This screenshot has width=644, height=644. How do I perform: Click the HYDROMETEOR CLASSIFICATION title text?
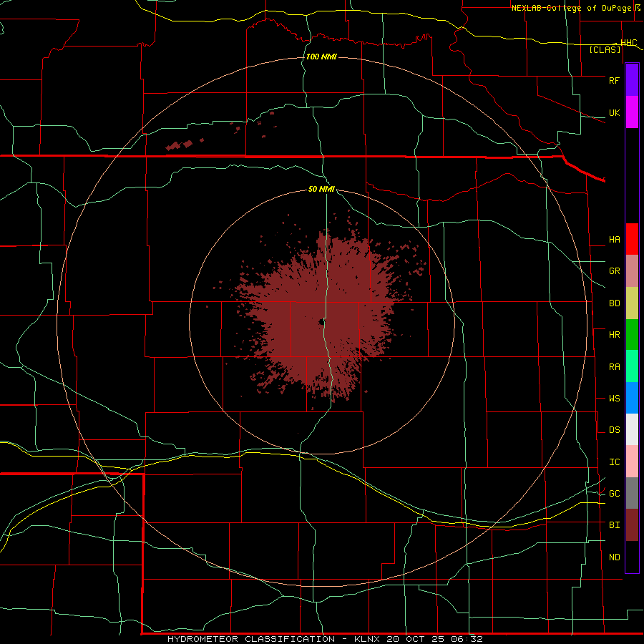point(251,639)
